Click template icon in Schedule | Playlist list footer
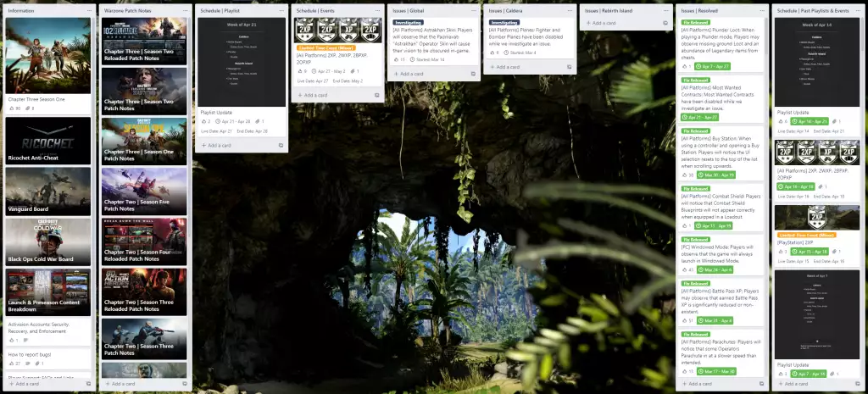Screen dimensions: 868x394 point(280,145)
